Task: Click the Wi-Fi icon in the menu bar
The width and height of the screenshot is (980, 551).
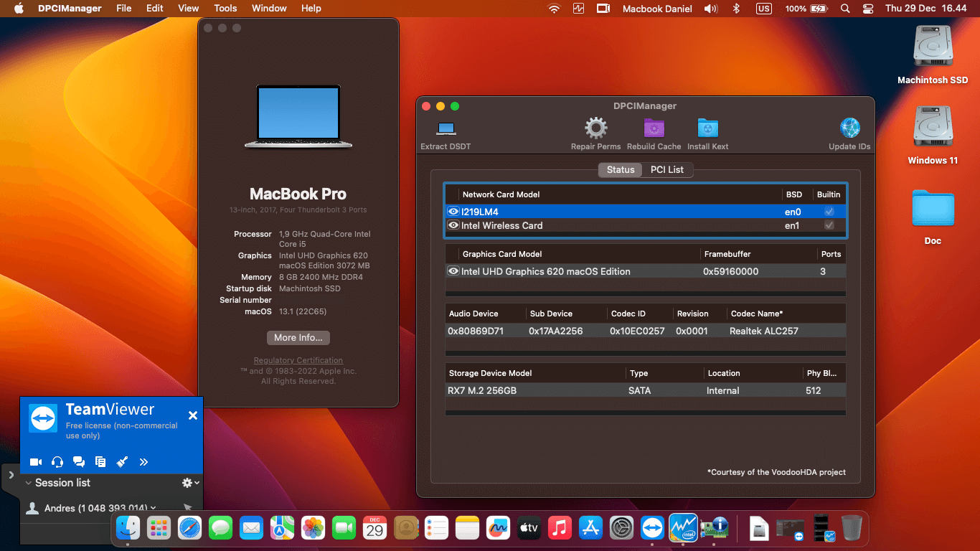Action: pyautogui.click(x=554, y=9)
